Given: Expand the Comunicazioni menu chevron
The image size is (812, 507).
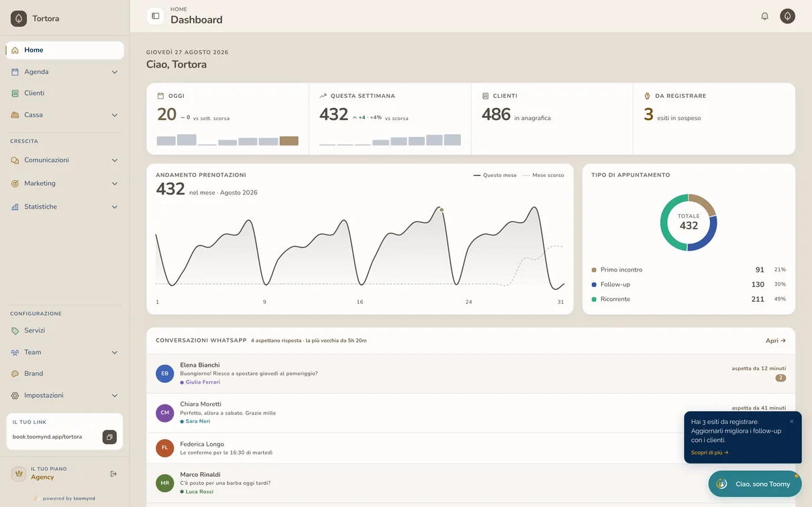Looking at the screenshot, I should click(x=115, y=160).
